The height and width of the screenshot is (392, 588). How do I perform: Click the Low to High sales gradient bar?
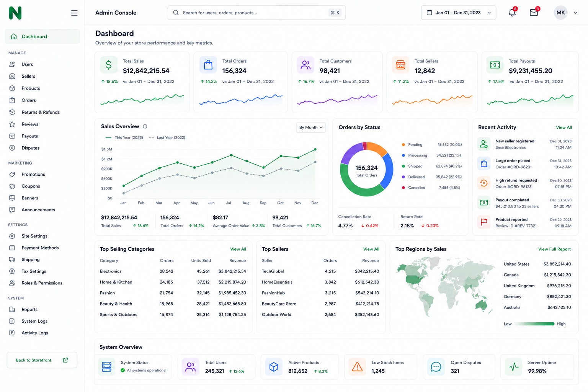coord(534,324)
